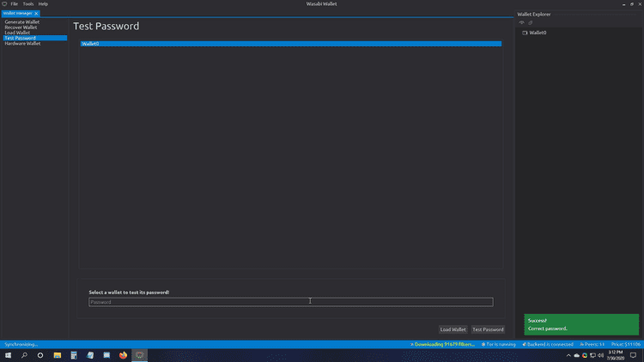Screen dimensions: 644x362
Task: Open the Help menu
Action: 43,4
